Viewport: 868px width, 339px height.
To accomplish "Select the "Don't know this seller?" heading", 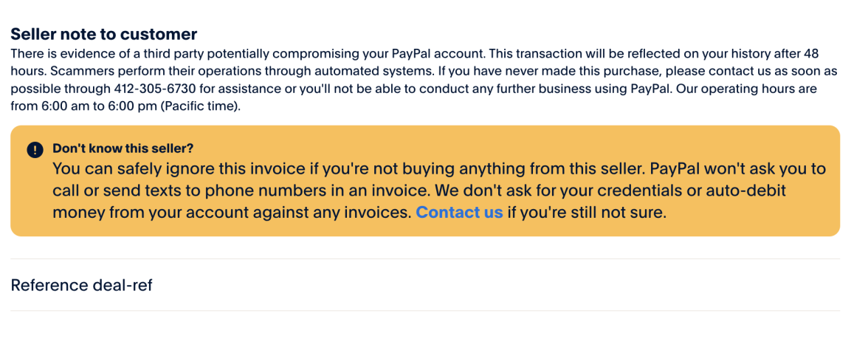I will (123, 148).
